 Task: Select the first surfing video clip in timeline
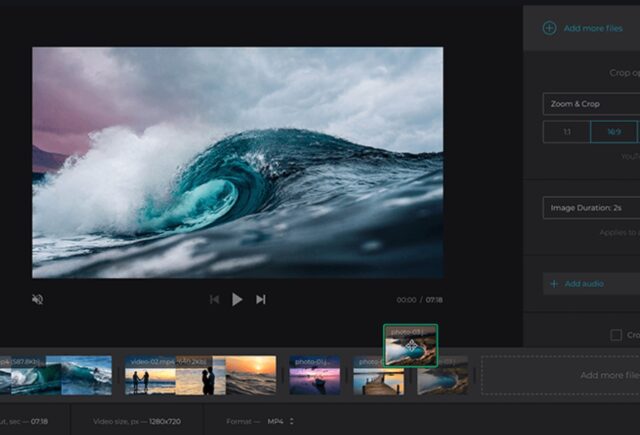(x=56, y=375)
